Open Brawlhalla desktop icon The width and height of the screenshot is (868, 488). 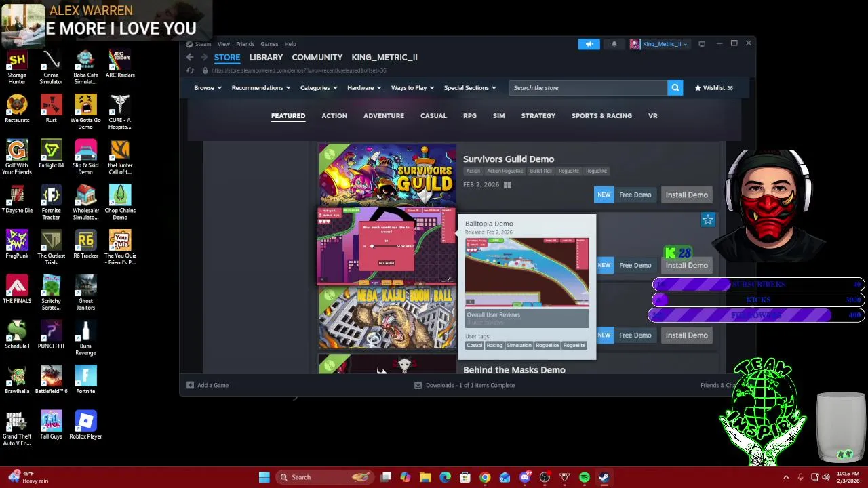[17, 380]
